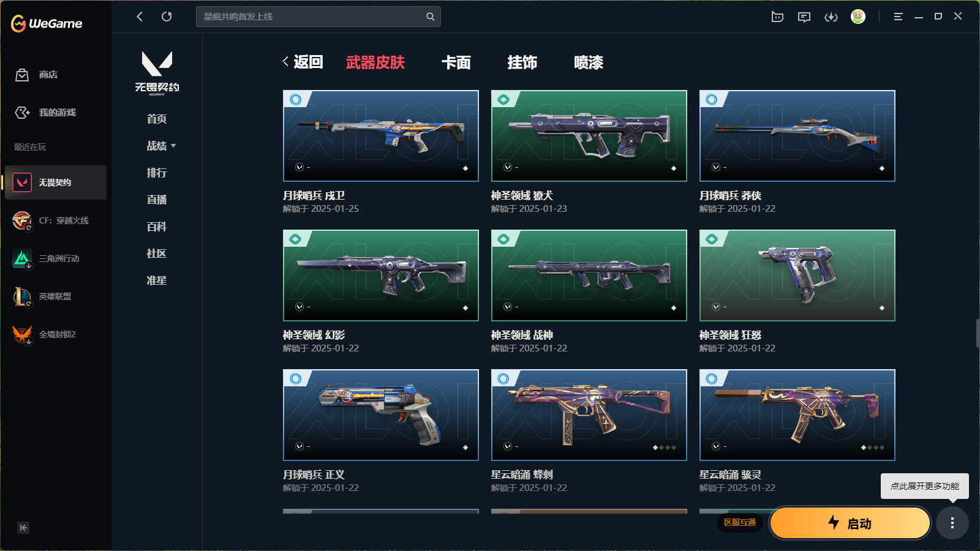The height and width of the screenshot is (551, 980).
Task: Go back with the top back arrow
Action: point(140,17)
